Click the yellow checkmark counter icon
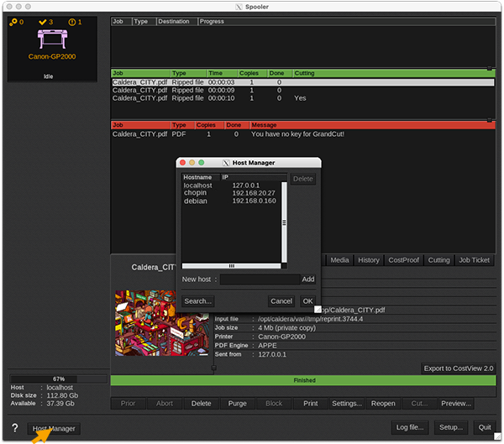Viewport: 504px width, 444px height. coord(40,22)
